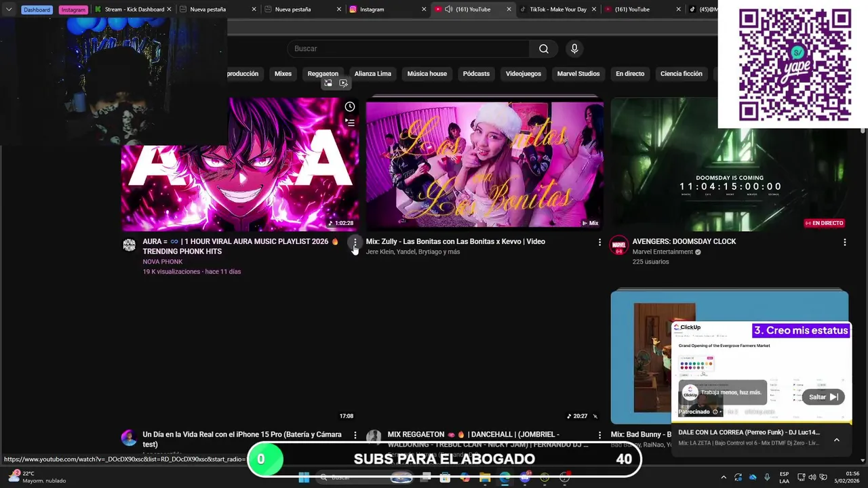The width and height of the screenshot is (868, 488).
Task: Add AURA video to Watch later clock icon
Action: (349, 106)
